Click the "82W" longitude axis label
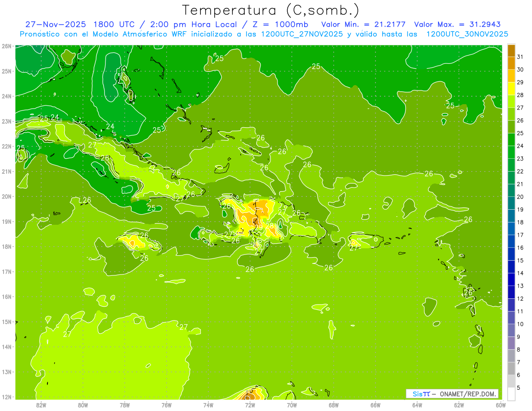Screen dimensions: 532x411 point(41,405)
